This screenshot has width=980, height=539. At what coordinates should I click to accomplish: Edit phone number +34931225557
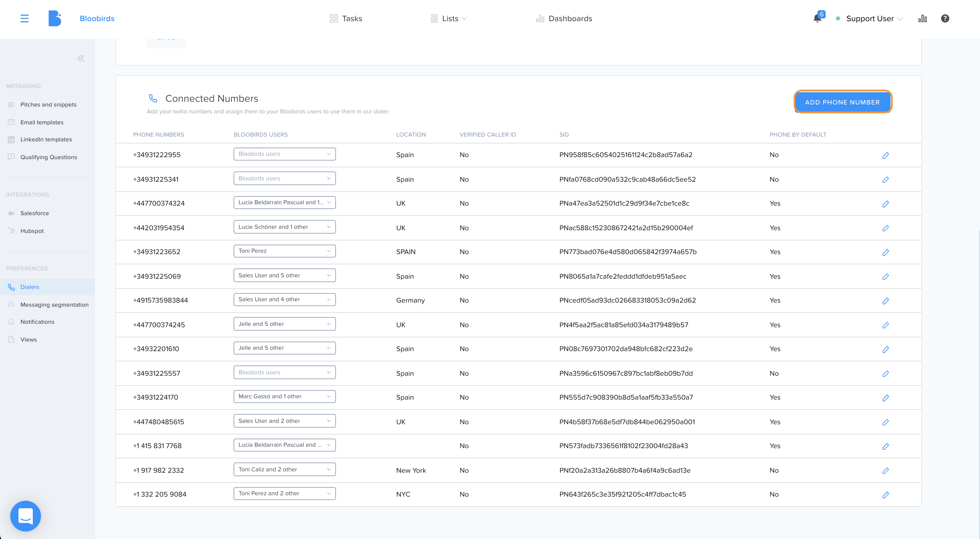pyautogui.click(x=886, y=374)
